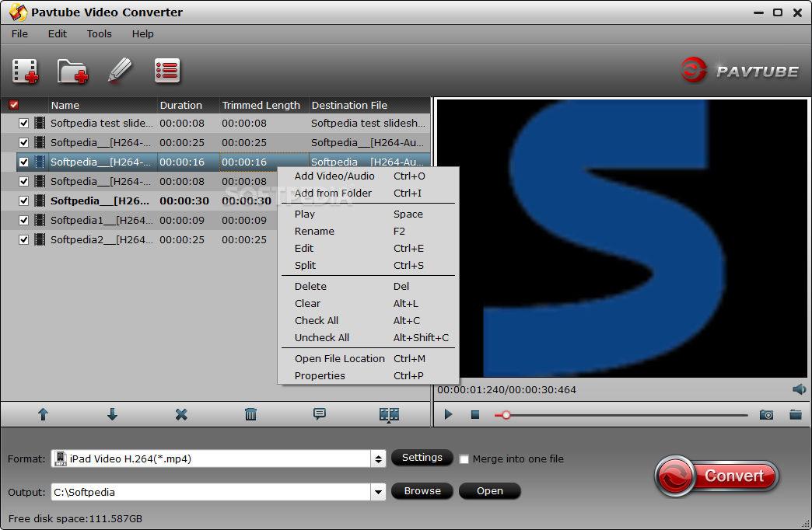Click the iPad format icon in Format box
Image resolution: width=812 pixels, height=530 pixels.
[x=61, y=459]
